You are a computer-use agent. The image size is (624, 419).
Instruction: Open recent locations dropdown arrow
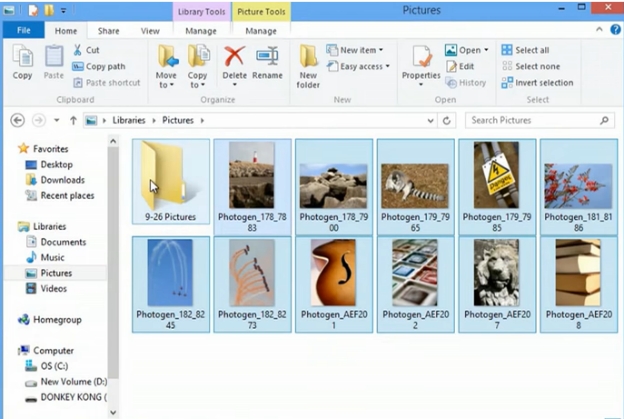tap(57, 120)
